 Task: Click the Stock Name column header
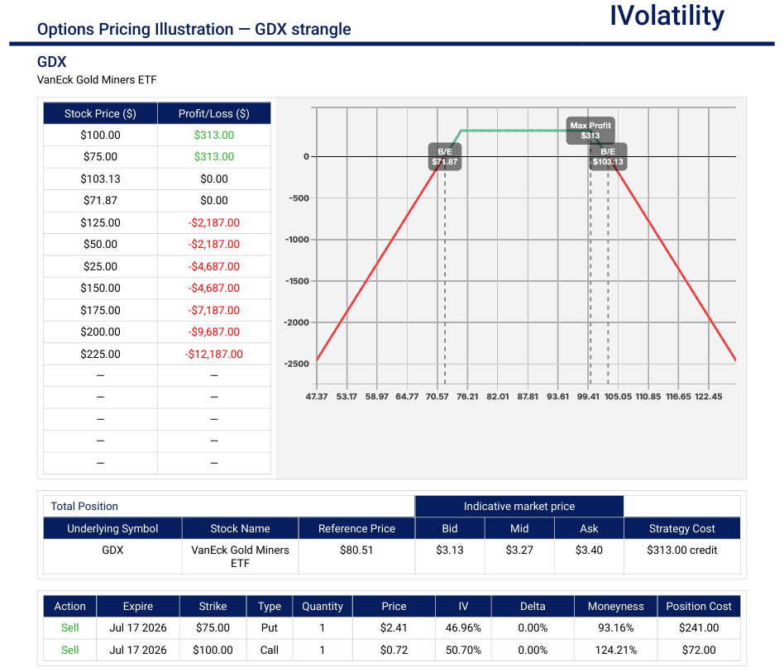[x=240, y=528]
